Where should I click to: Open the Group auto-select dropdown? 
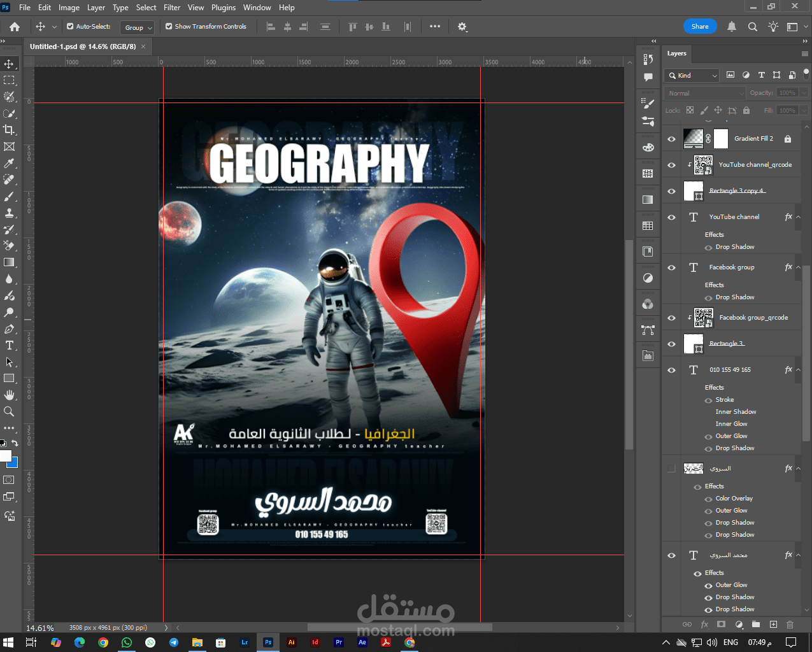coord(138,27)
